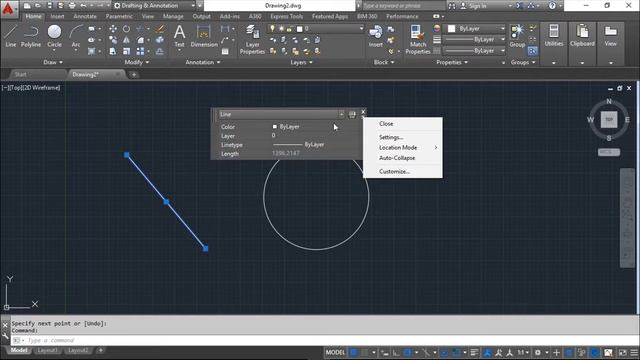The height and width of the screenshot is (360, 640).
Task: Add a new drawing tab with plus
Action: [x=134, y=74]
